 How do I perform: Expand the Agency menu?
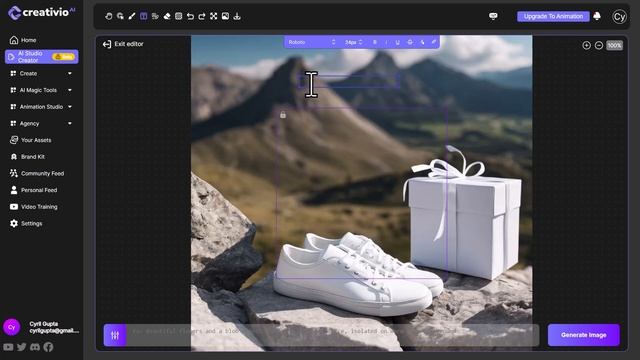[41, 124]
